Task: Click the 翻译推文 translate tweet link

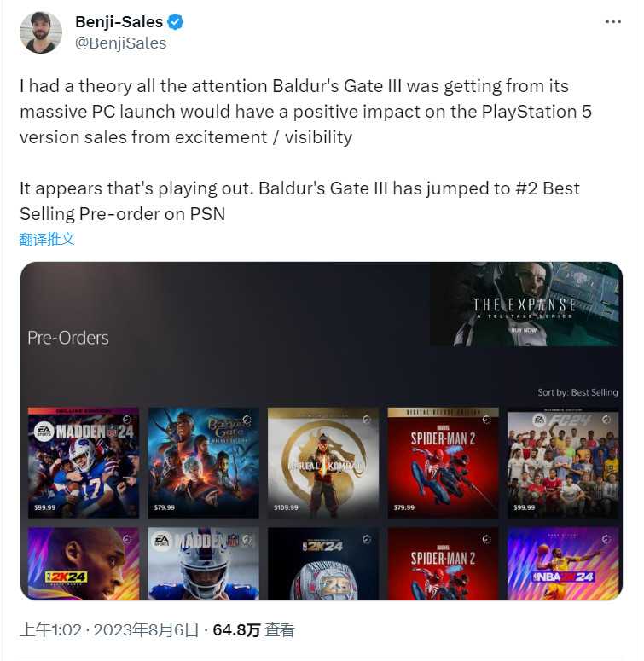Action: (x=47, y=239)
